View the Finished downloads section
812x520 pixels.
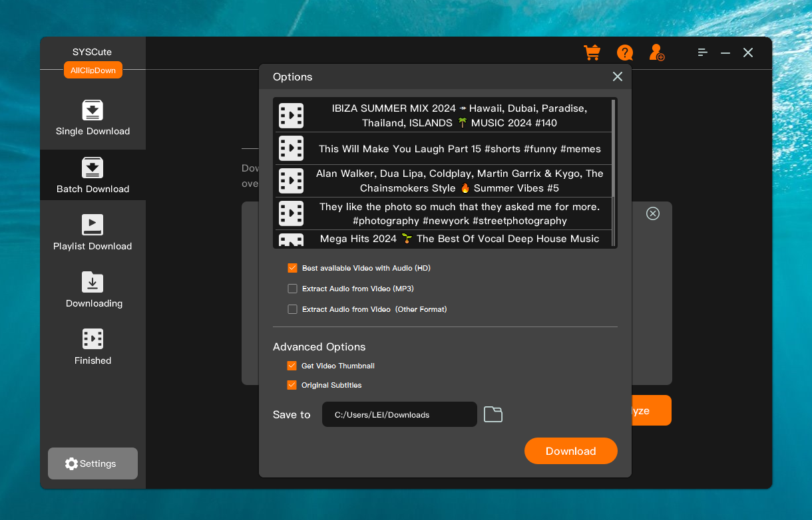[x=93, y=346]
